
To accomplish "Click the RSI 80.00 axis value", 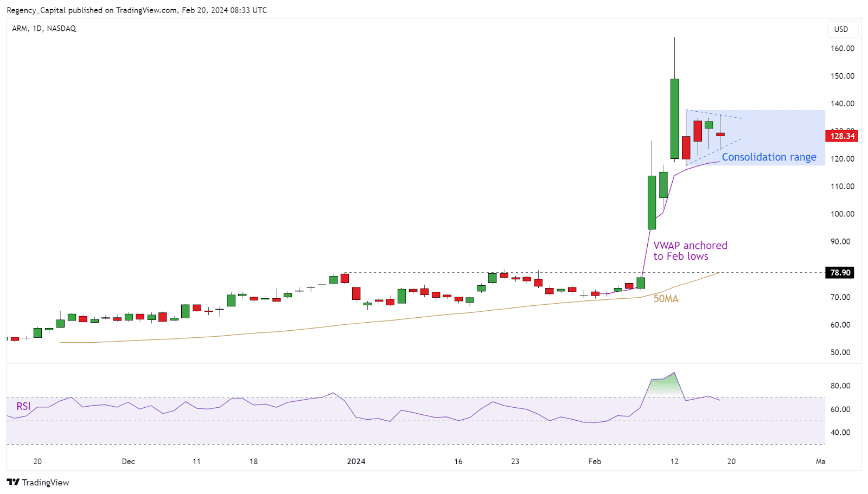I will coord(840,386).
